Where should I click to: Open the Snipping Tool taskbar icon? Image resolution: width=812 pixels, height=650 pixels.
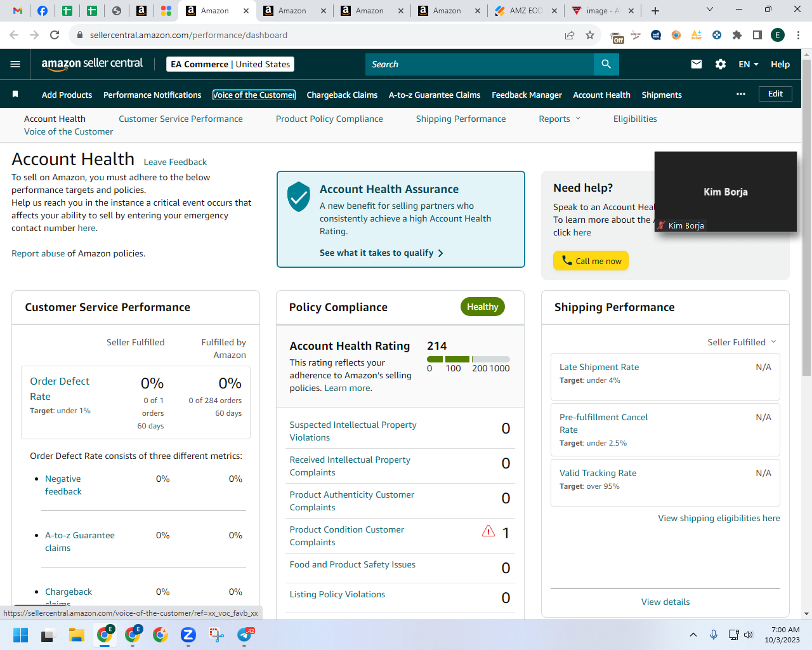[216, 635]
